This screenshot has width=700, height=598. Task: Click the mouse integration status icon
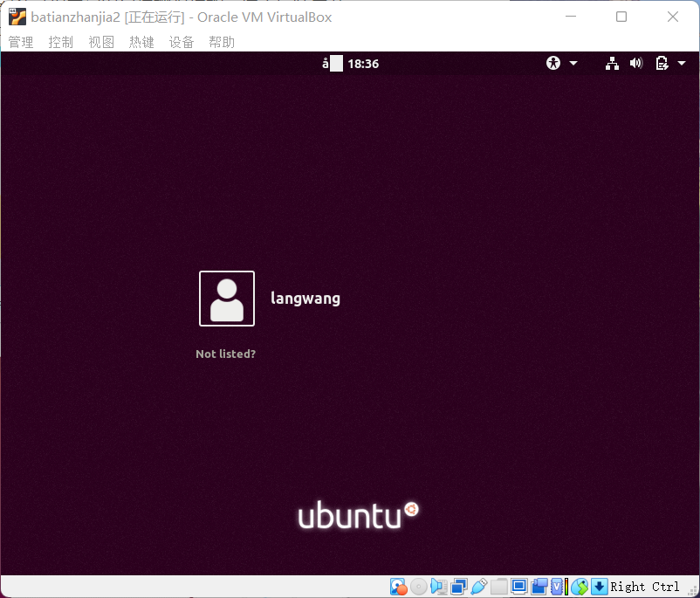(x=580, y=587)
